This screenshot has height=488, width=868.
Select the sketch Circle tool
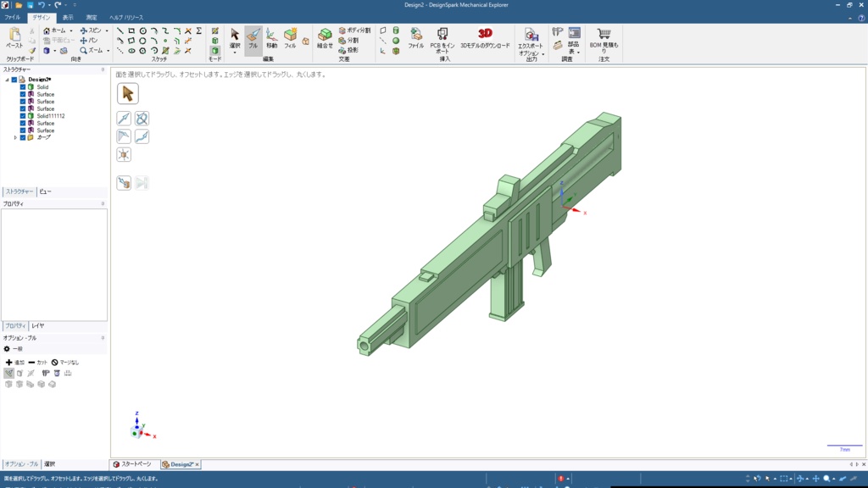tap(142, 31)
